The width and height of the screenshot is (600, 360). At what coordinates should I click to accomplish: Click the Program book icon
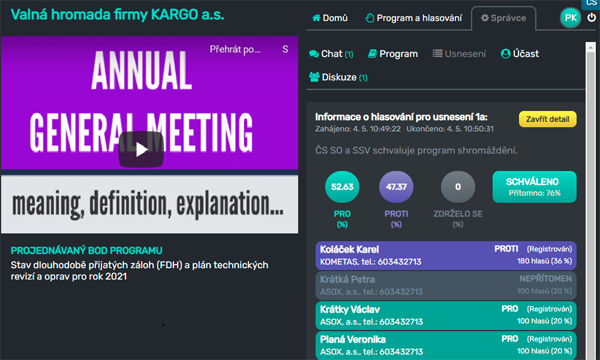point(372,54)
